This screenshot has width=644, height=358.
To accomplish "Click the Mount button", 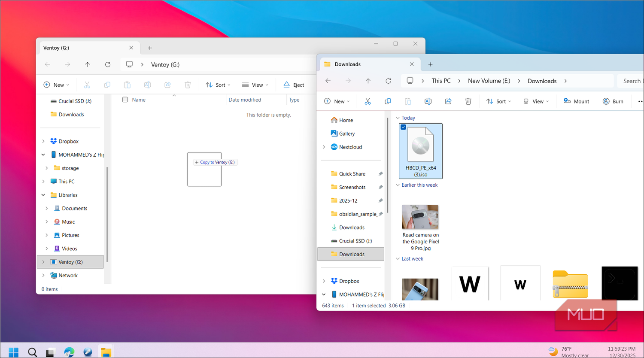I will (576, 101).
